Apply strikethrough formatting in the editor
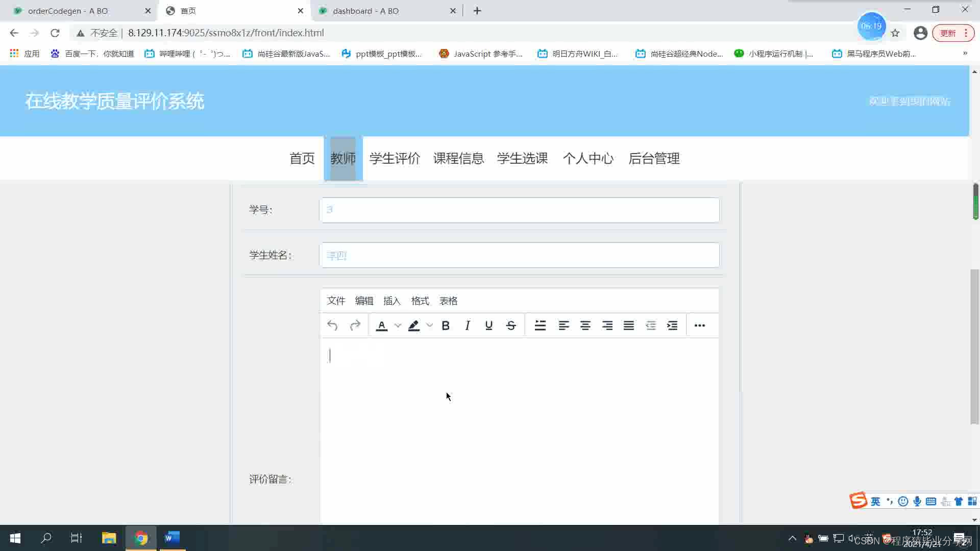The height and width of the screenshot is (551, 980). point(511,325)
